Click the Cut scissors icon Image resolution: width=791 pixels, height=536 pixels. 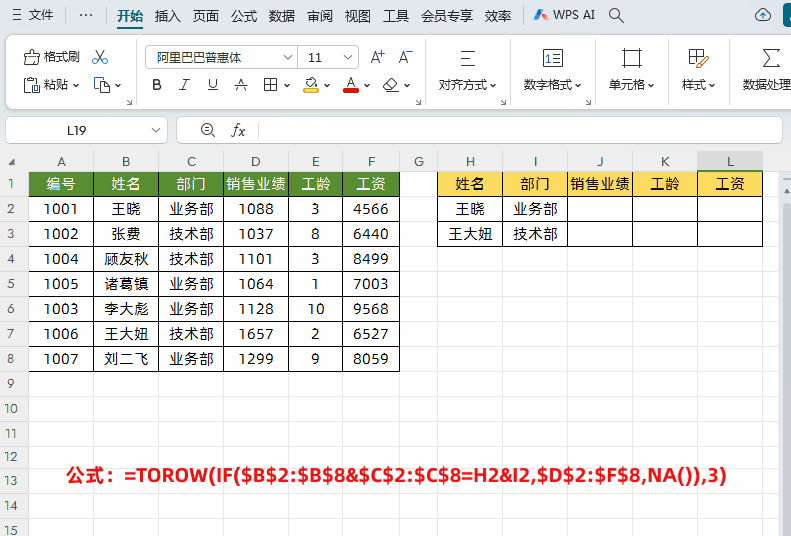(x=100, y=57)
